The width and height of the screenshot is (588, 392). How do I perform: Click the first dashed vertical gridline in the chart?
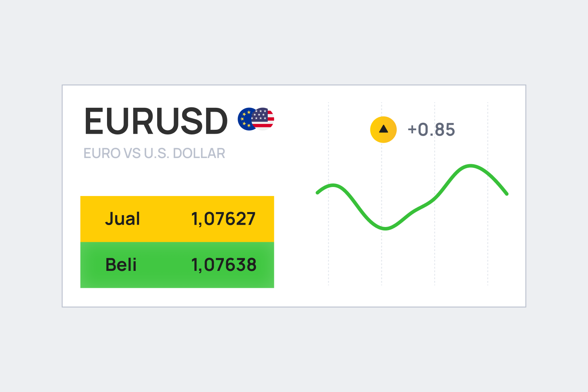[328, 194]
